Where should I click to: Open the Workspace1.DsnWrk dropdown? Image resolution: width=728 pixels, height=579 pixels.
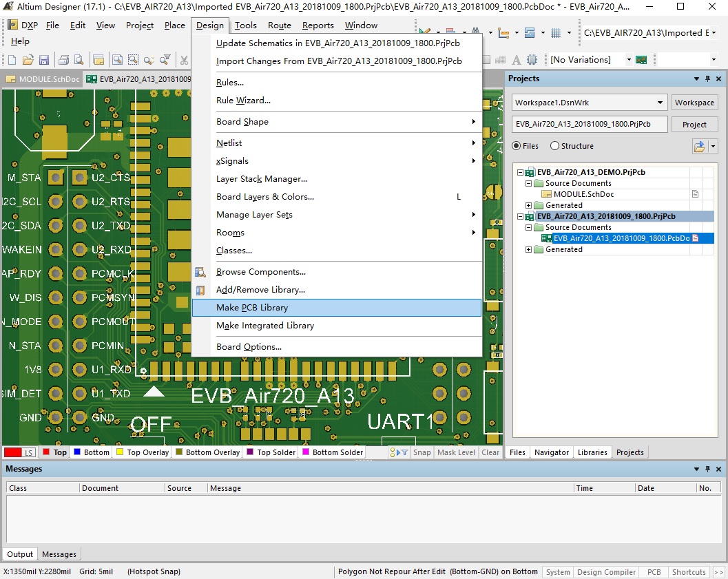click(x=660, y=103)
